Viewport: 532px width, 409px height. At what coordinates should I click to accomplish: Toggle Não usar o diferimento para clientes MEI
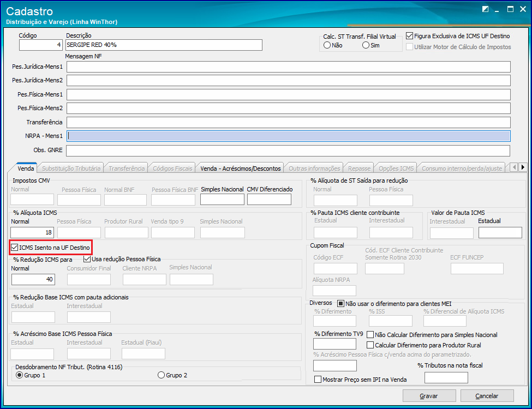pos(340,303)
